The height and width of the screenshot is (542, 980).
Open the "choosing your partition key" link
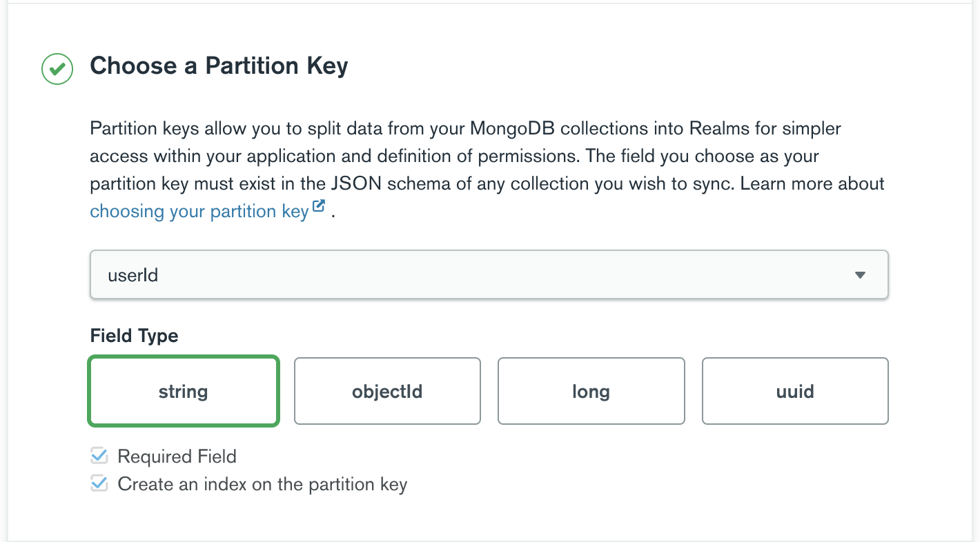point(199,211)
